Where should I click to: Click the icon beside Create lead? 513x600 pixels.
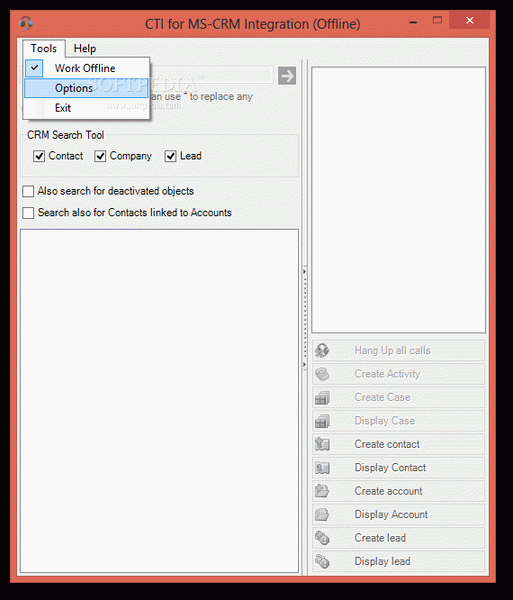coord(322,538)
